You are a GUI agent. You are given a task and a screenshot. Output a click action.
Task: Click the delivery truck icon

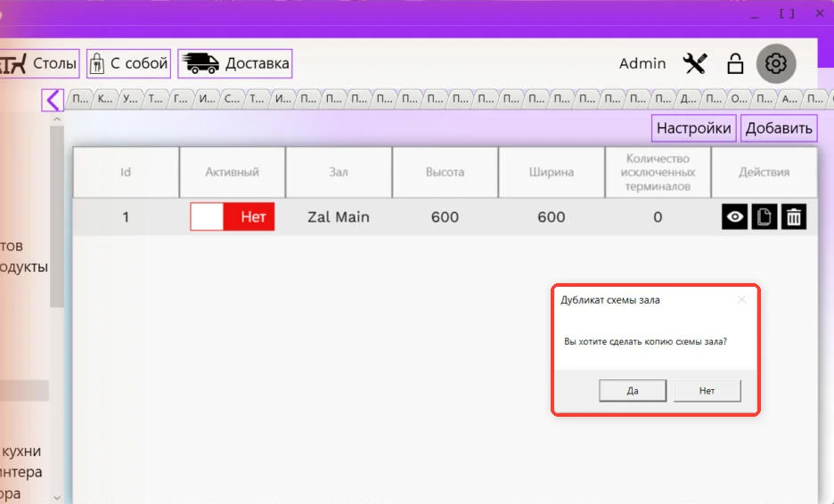click(x=200, y=63)
